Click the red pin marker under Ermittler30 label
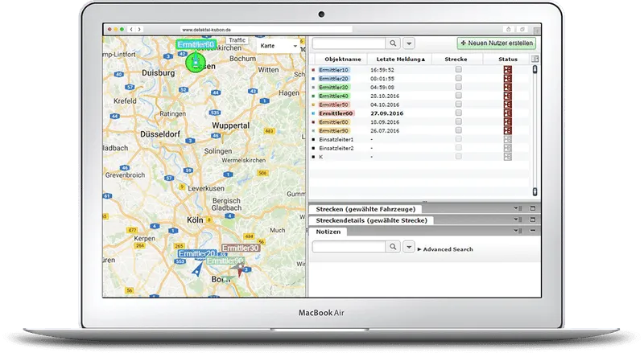The image size is (644, 353). point(240,271)
